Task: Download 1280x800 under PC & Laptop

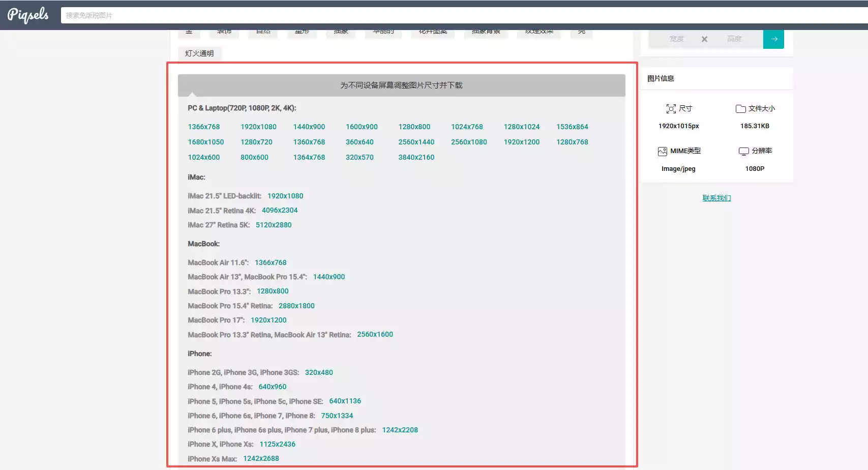Action: 414,127
